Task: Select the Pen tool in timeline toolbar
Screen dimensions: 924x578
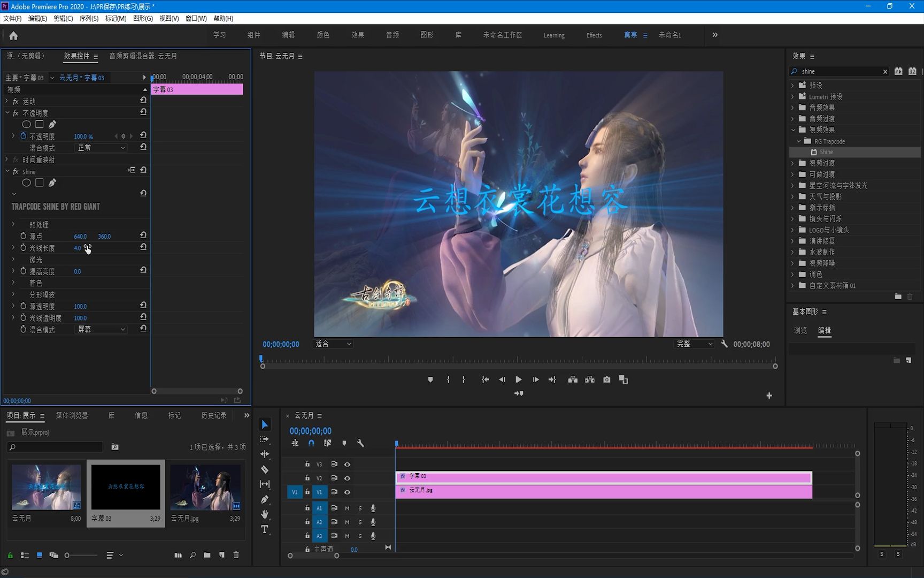Action: pos(265,499)
